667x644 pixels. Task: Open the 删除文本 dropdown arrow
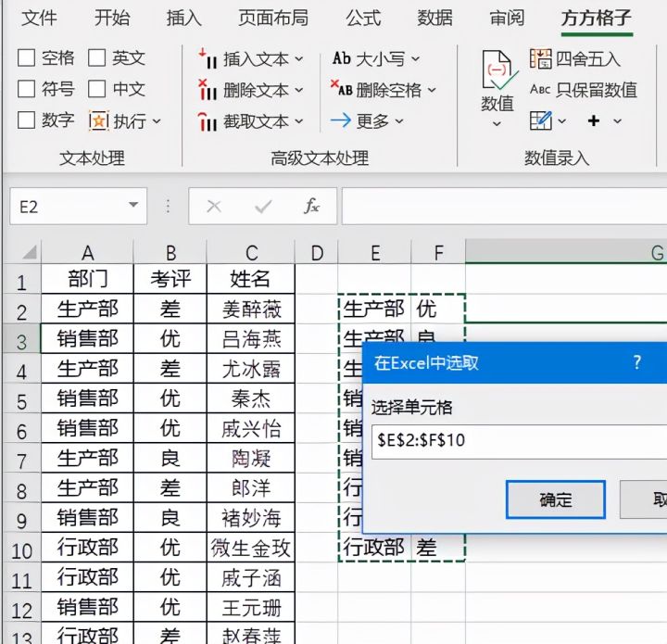[x=299, y=90]
